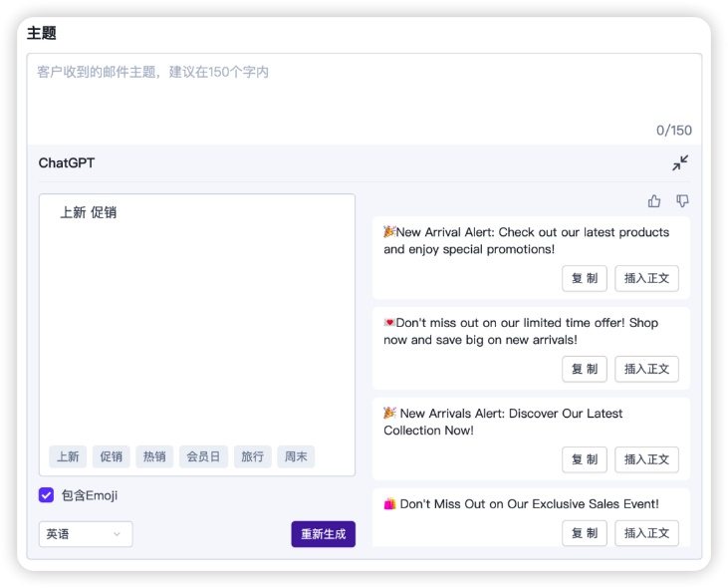Insert the Exclusive Sales Event suggestion into text
728x588 pixels.
pyautogui.click(x=646, y=533)
